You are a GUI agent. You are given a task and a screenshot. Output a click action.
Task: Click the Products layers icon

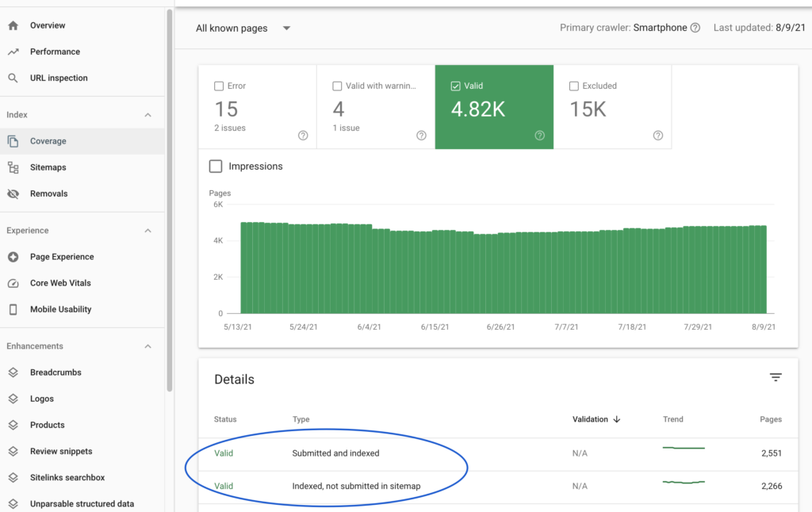click(13, 425)
